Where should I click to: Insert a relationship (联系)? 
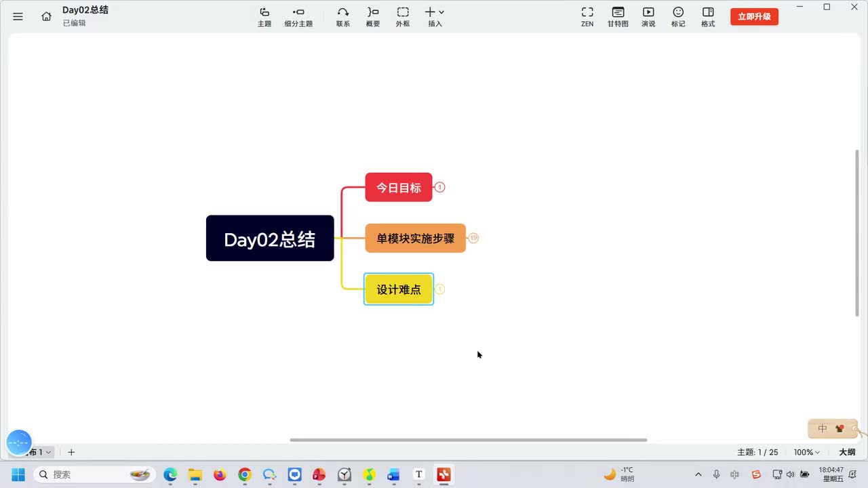(343, 17)
